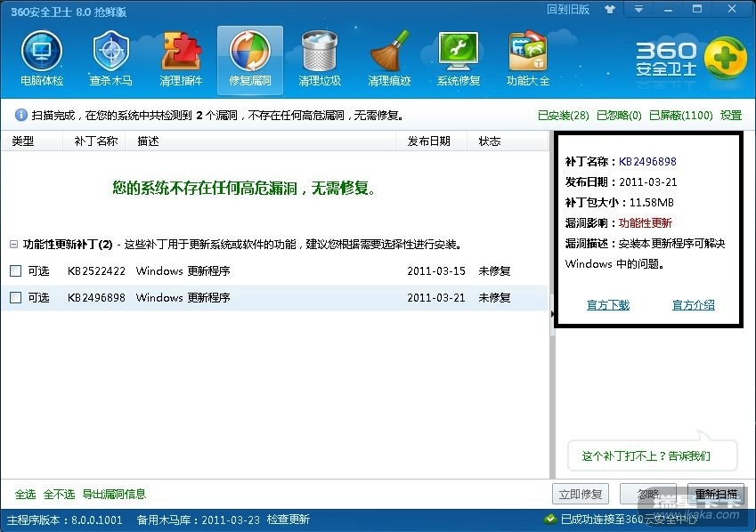Select KB2522422 patch name text
The image size is (756, 532).
pyautogui.click(x=96, y=270)
